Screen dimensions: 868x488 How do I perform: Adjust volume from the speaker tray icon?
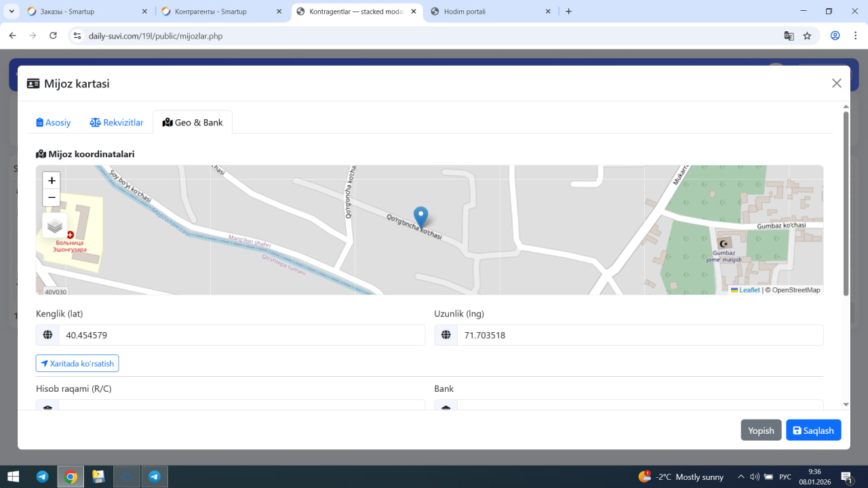(754, 476)
